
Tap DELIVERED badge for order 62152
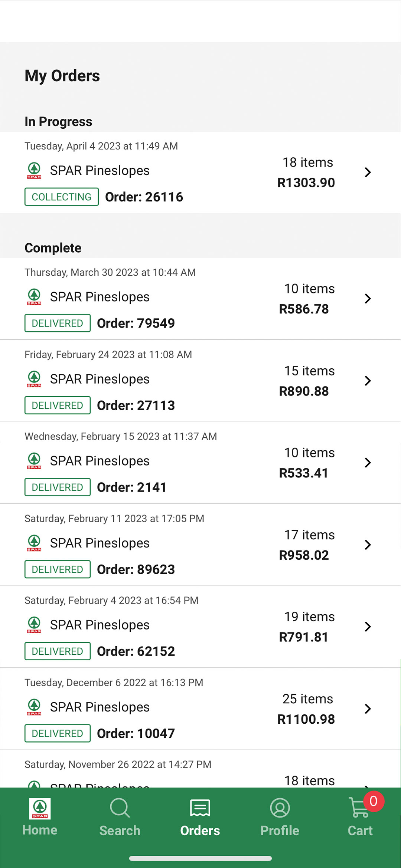[x=58, y=651]
